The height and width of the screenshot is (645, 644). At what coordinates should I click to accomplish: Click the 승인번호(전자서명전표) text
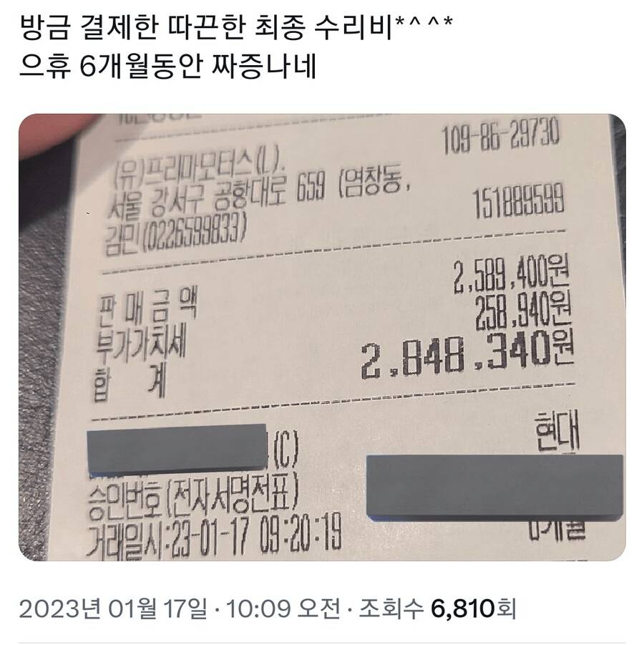tap(192, 499)
